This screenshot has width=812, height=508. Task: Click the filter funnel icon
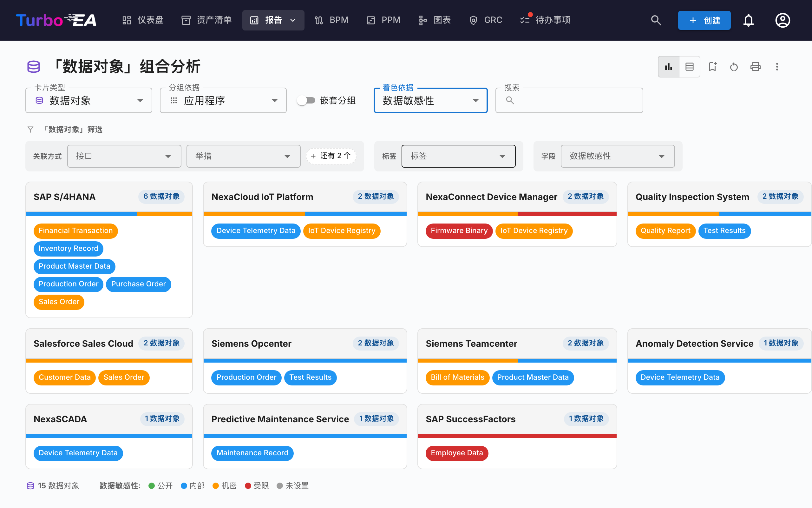click(30, 129)
